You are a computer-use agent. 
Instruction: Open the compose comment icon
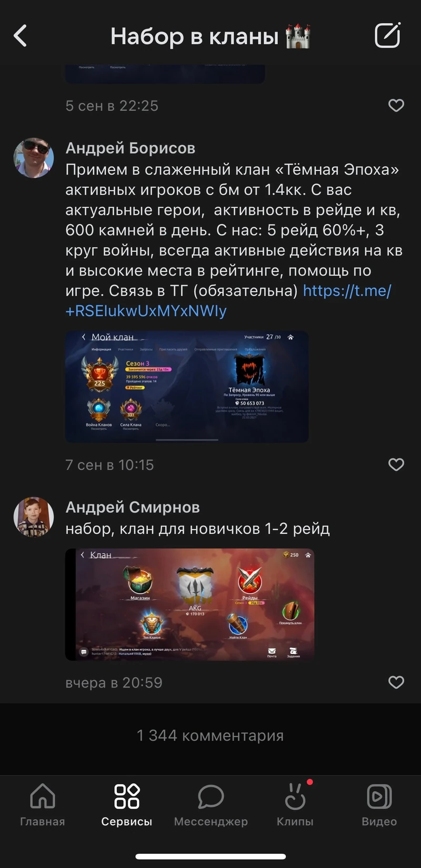tap(388, 35)
